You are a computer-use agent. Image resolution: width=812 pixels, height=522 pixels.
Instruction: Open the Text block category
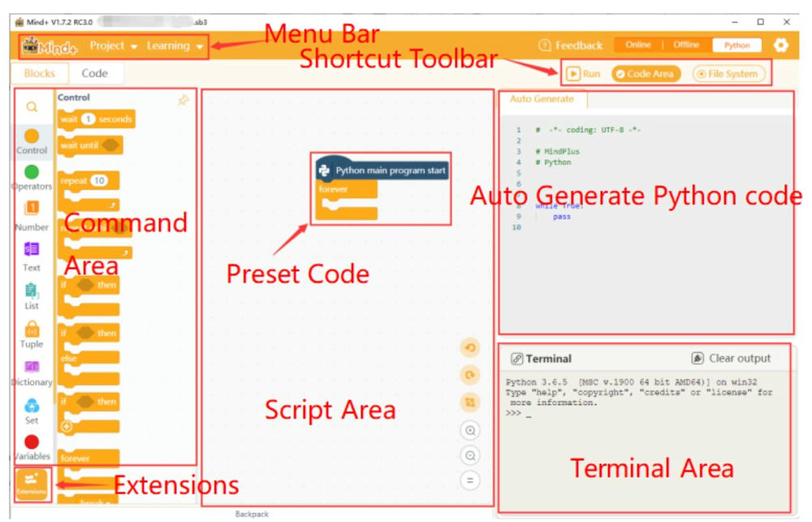pos(32,256)
